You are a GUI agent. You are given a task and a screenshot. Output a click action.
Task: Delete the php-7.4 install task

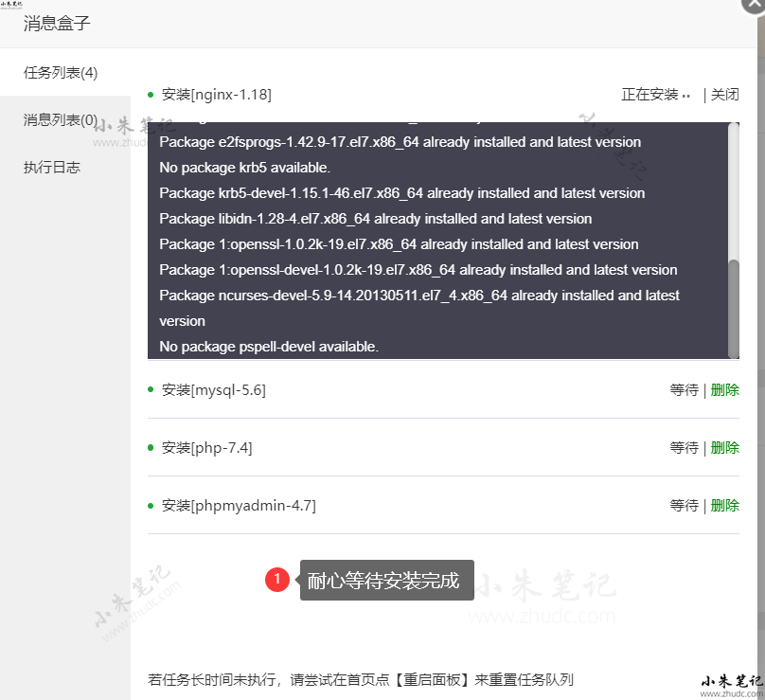[x=724, y=448]
